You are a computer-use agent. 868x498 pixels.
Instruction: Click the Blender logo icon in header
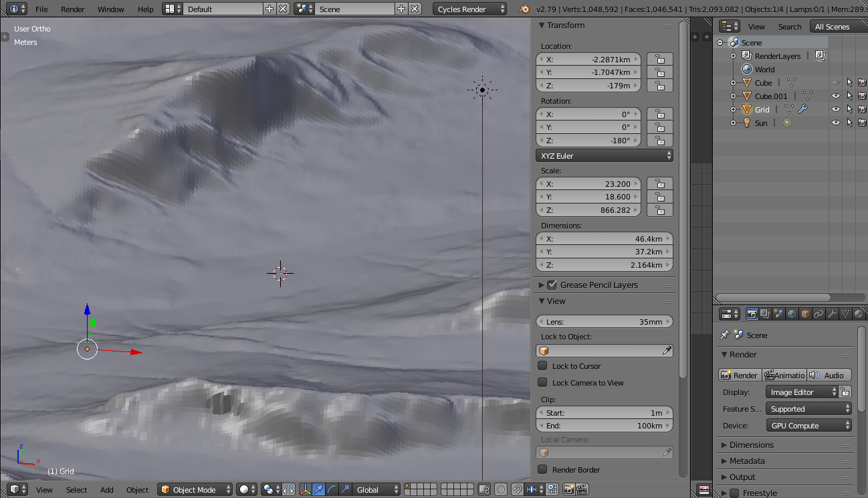[x=524, y=9]
